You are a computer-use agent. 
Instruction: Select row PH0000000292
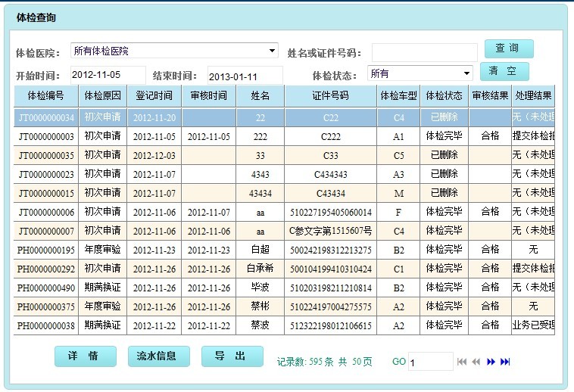284,269
